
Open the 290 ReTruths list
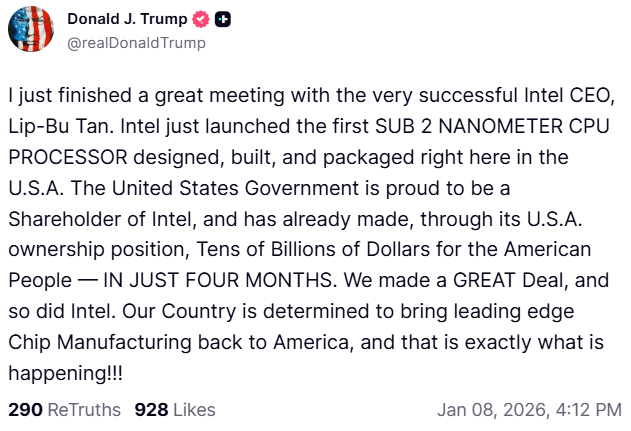[64, 410]
